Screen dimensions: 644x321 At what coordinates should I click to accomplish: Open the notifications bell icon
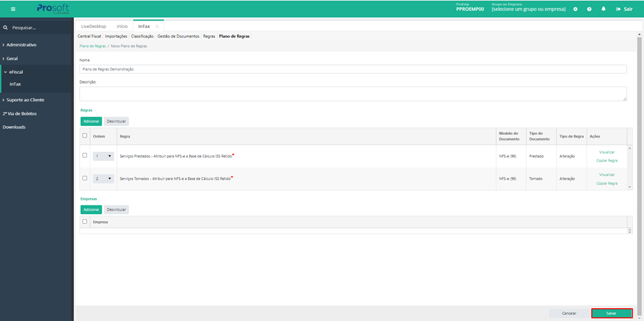[x=604, y=9]
